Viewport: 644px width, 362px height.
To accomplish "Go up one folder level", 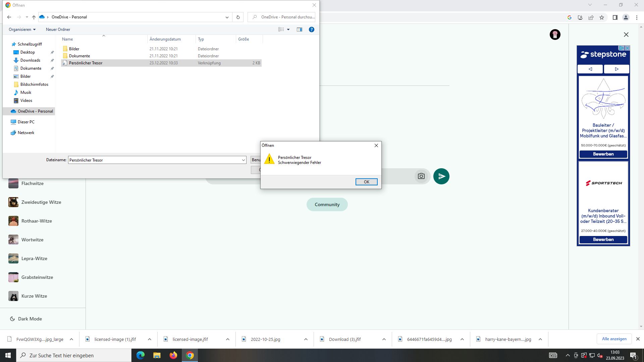I will click(34, 17).
